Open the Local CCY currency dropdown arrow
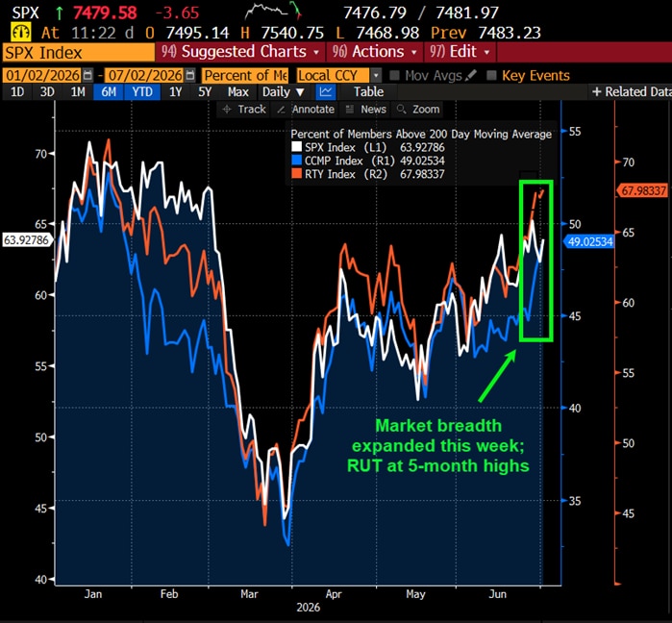Image resolution: width=672 pixels, height=623 pixels. click(376, 75)
